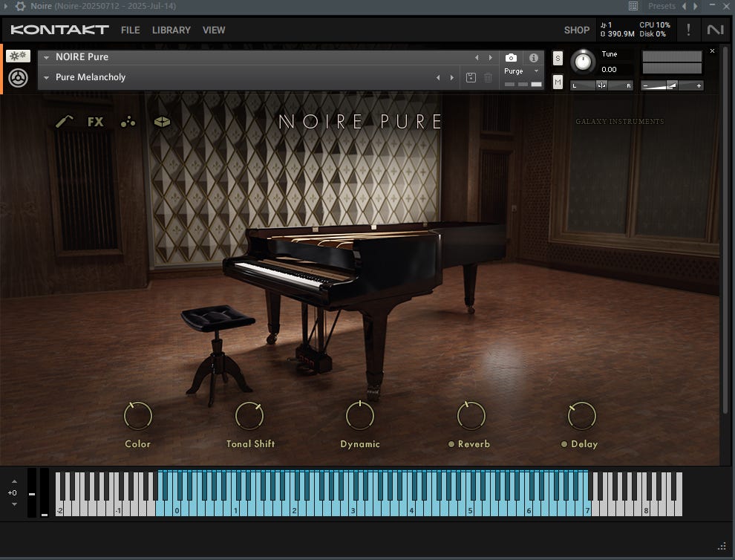Show instrument info icon
The width and height of the screenshot is (735, 560).
534,58
